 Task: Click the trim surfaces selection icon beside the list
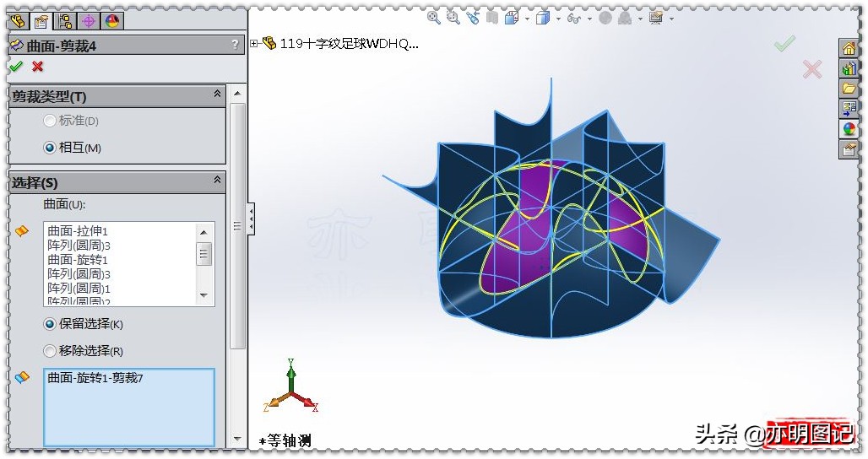(22, 230)
